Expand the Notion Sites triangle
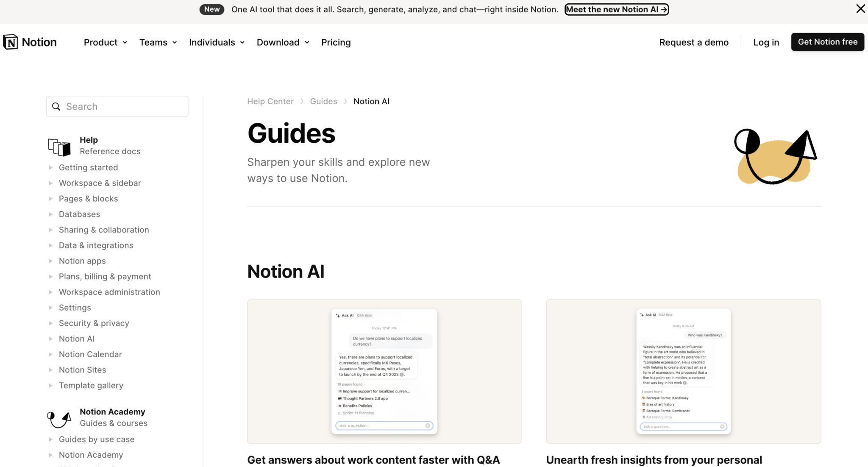Viewport: 868px width, 467px height. coord(50,370)
